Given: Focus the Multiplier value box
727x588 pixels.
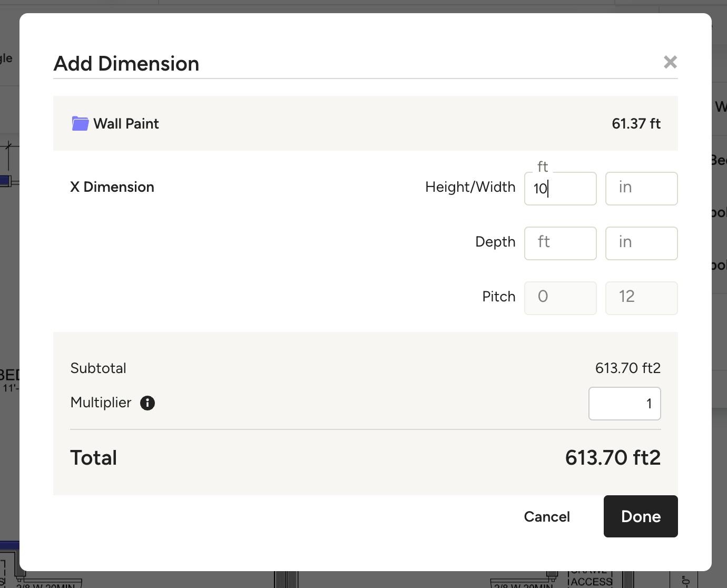Looking at the screenshot, I should coord(624,404).
